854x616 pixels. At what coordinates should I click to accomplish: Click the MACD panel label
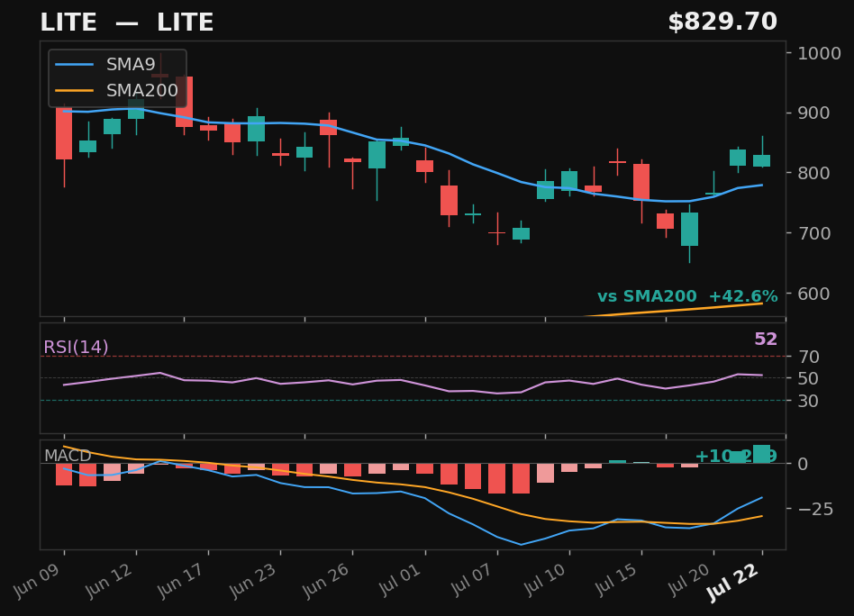point(68,456)
